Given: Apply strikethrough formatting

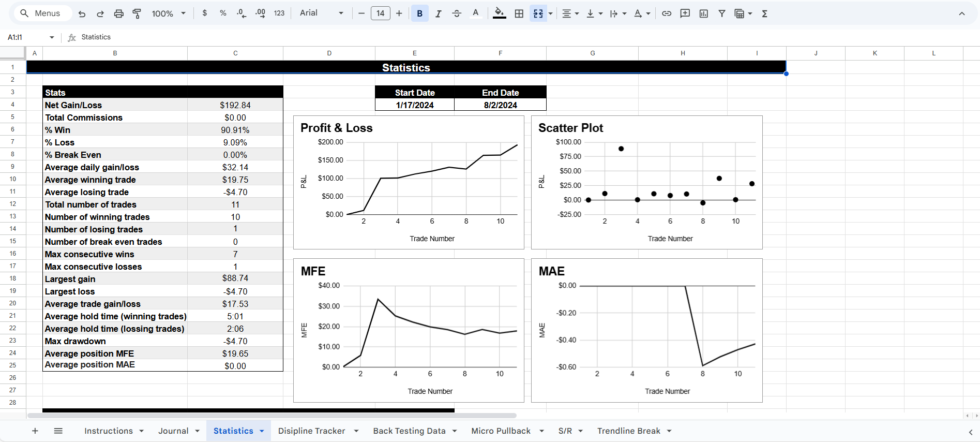Looking at the screenshot, I should click(457, 14).
